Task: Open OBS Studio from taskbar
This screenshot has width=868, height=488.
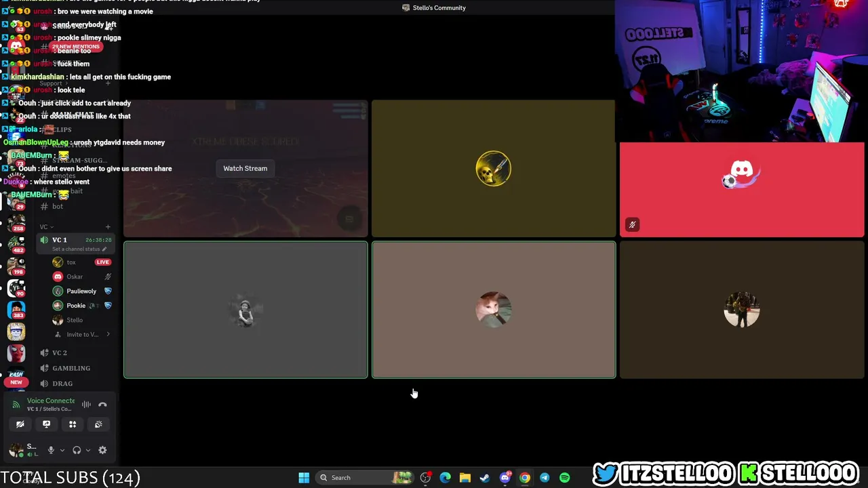Action: [425, 478]
